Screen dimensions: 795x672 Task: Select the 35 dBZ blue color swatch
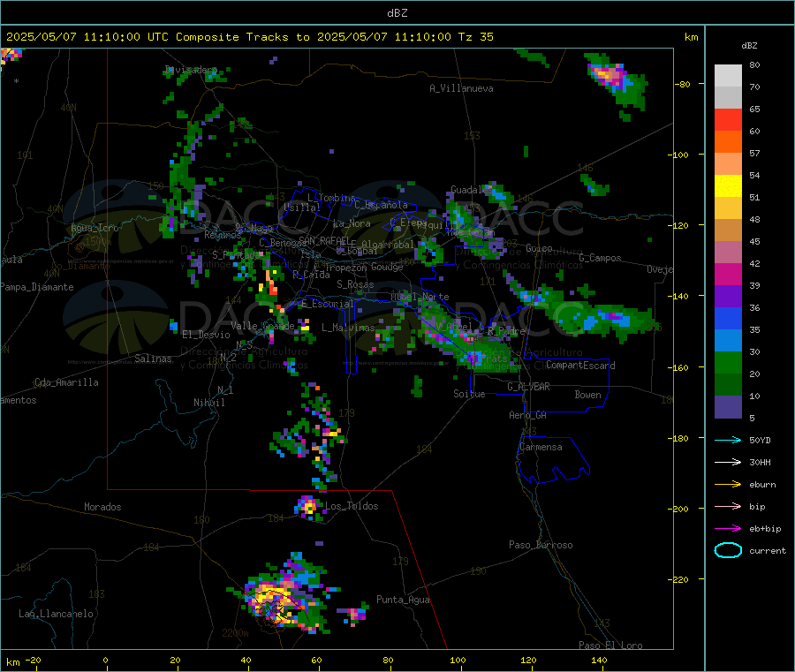click(728, 318)
